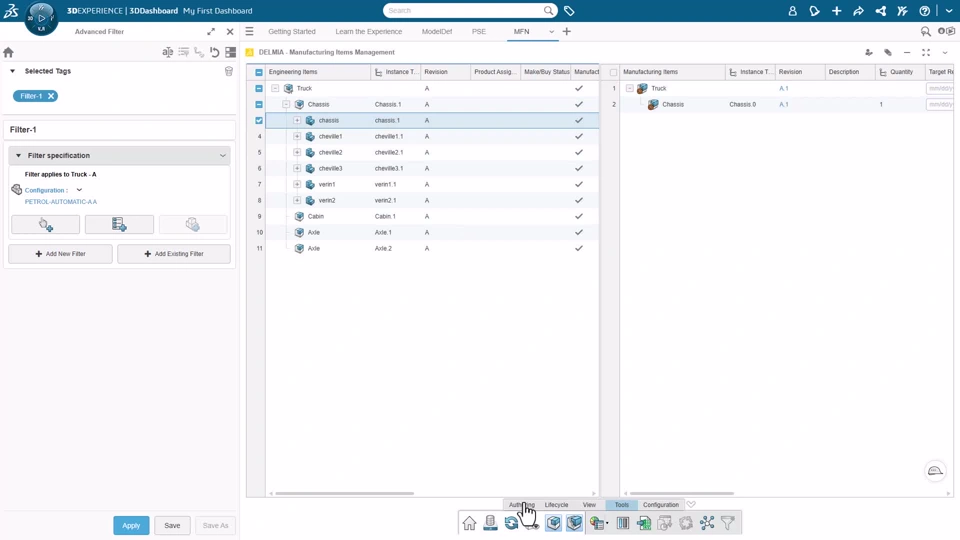Click horizontal scrollbar of Engineering Items pane
The height and width of the screenshot is (540, 960).
click(345, 493)
